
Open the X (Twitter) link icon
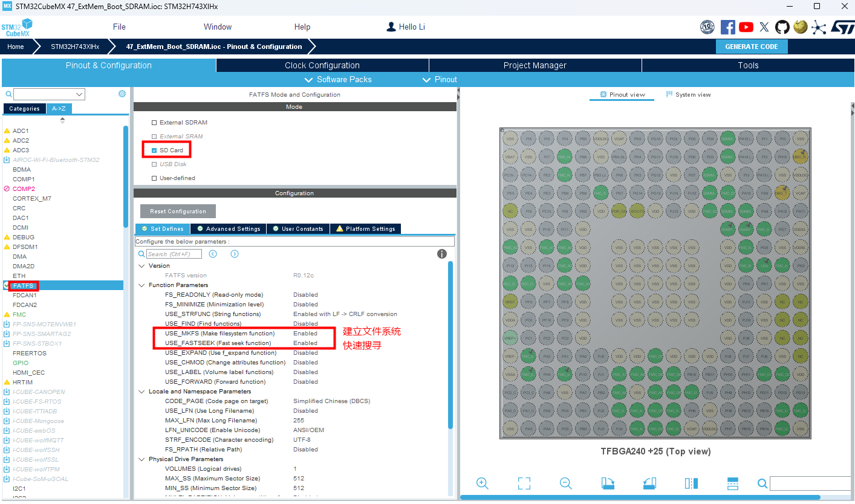[764, 27]
